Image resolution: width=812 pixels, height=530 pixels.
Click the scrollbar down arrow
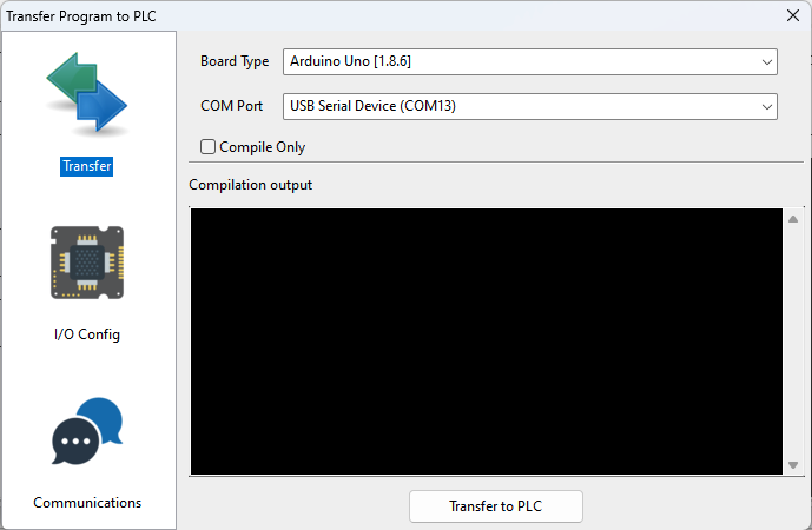(793, 465)
